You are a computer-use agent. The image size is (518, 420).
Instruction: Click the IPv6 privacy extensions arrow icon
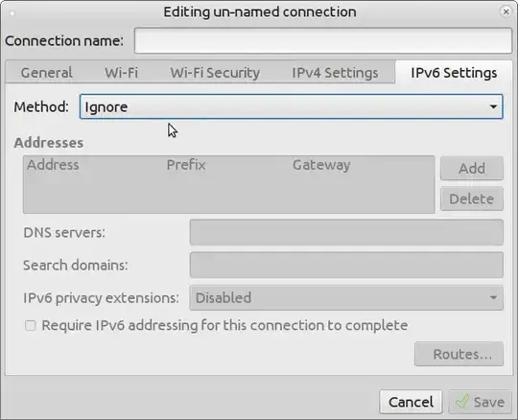click(493, 297)
